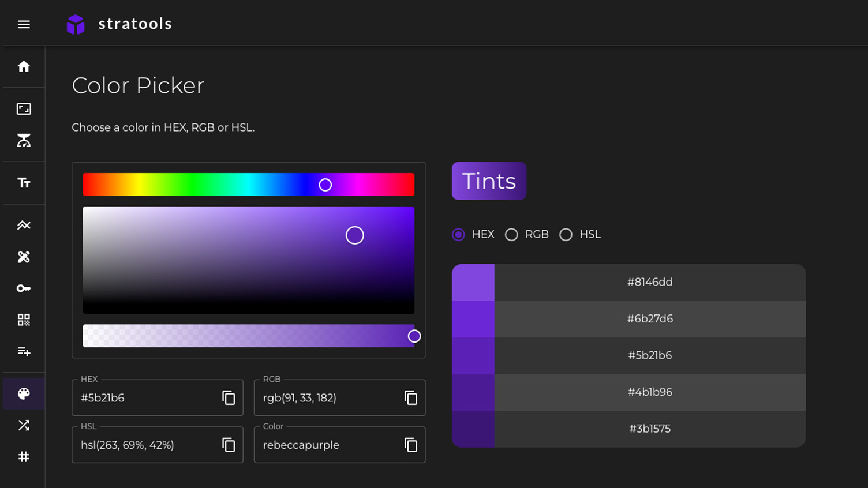Viewport: 868px width, 488px height.
Task: Copy the HEX value #5b21b6
Action: coord(229,397)
